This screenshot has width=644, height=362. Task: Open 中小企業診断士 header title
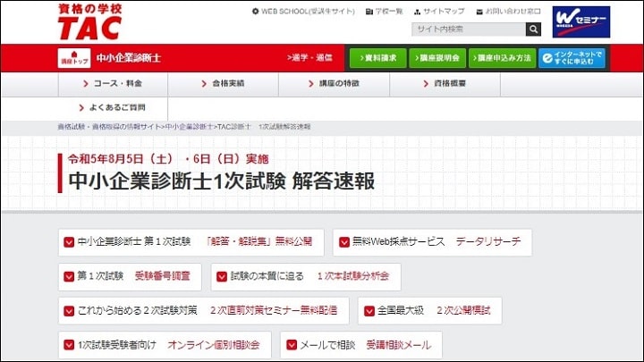pyautogui.click(x=129, y=58)
